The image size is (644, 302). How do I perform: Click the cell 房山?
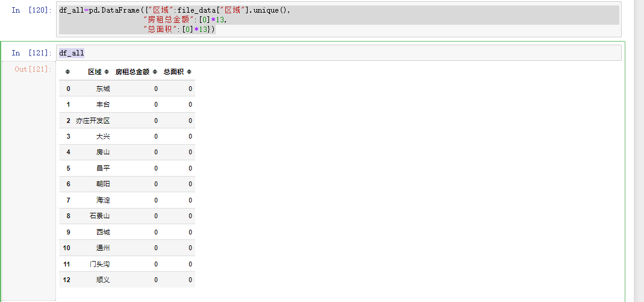click(x=103, y=152)
